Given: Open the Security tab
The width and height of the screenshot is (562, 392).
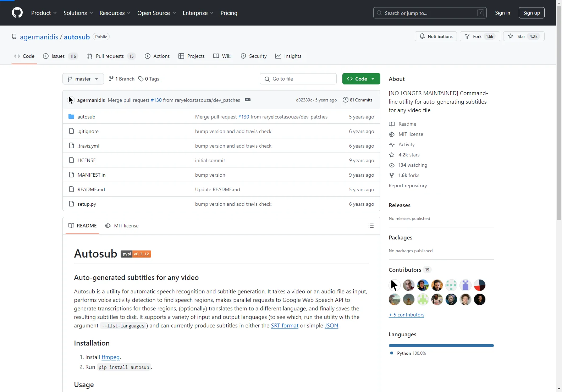Looking at the screenshot, I should coord(254,56).
